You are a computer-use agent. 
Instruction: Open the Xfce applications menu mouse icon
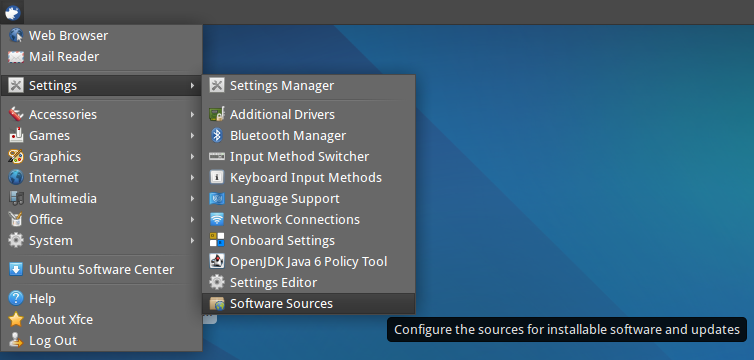pos(12,12)
